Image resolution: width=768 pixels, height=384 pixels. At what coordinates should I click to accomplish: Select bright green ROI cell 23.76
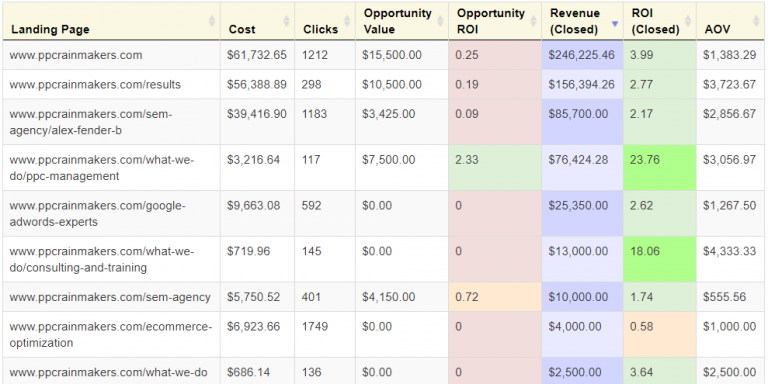click(660, 168)
